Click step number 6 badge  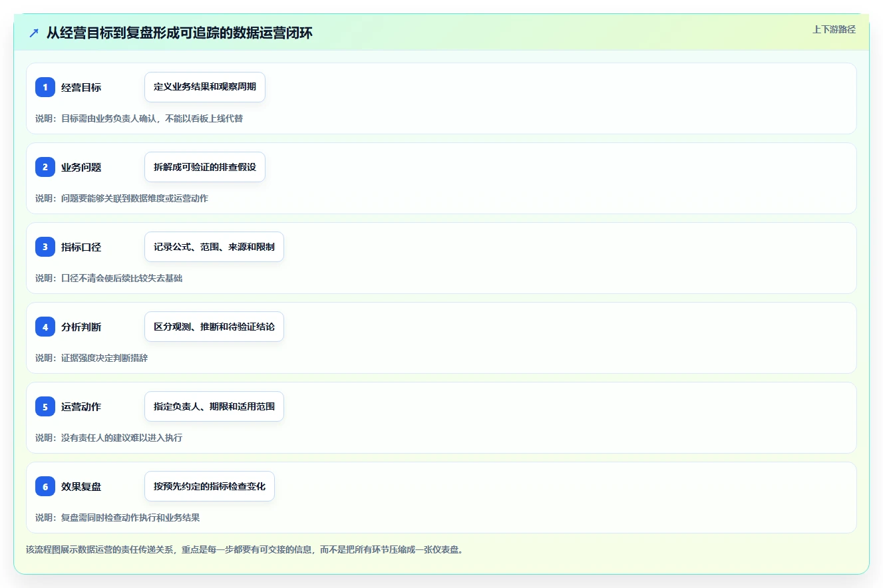click(45, 486)
